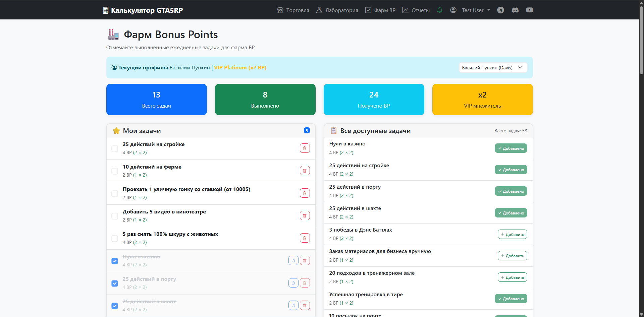Open the Telegram link icon
The height and width of the screenshot is (317, 644).
coord(500,10)
